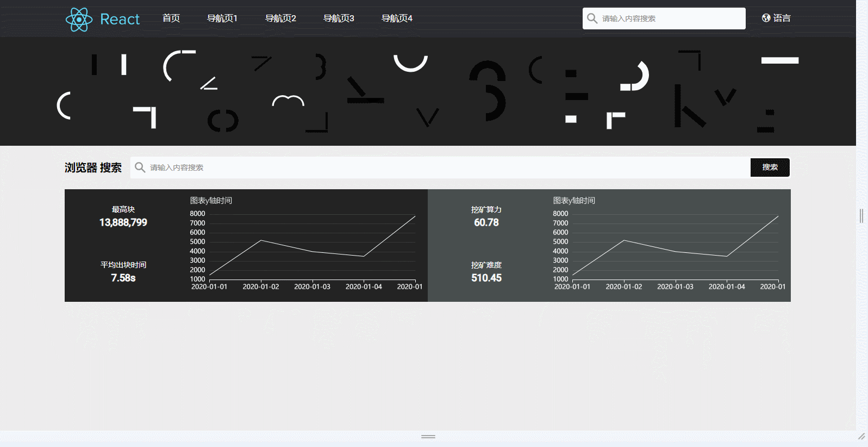Click the chart title in the grey right card
Image resolution: width=868 pixels, height=447 pixels.
coord(574,201)
